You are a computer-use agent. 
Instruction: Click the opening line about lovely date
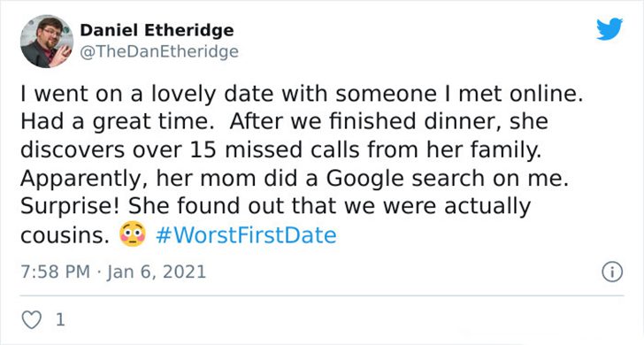302,94
